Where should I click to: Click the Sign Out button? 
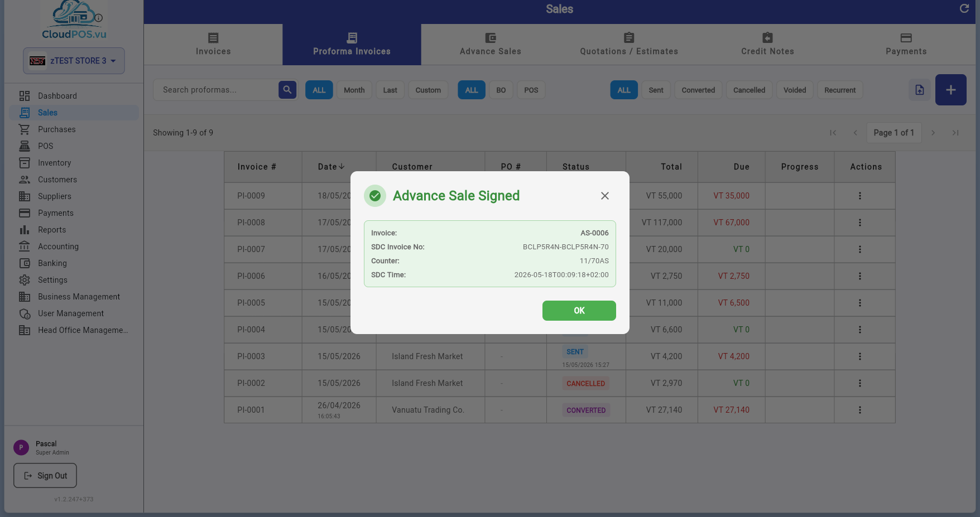click(x=45, y=476)
